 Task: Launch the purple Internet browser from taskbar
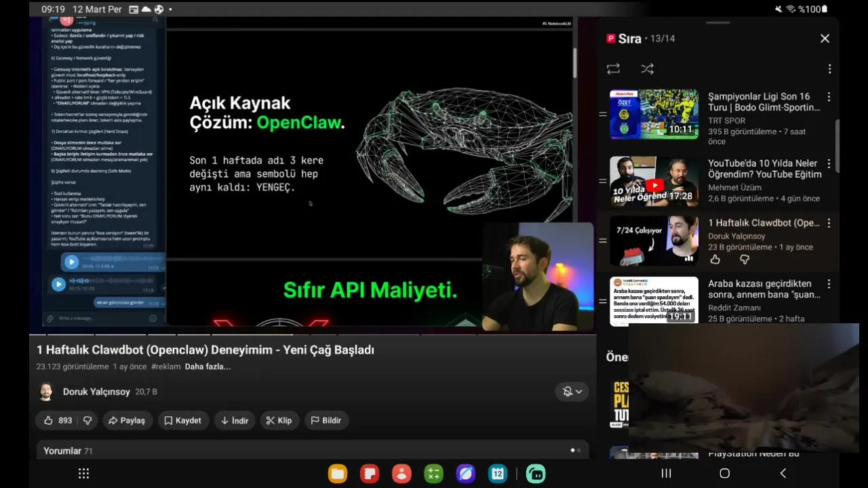click(x=466, y=474)
